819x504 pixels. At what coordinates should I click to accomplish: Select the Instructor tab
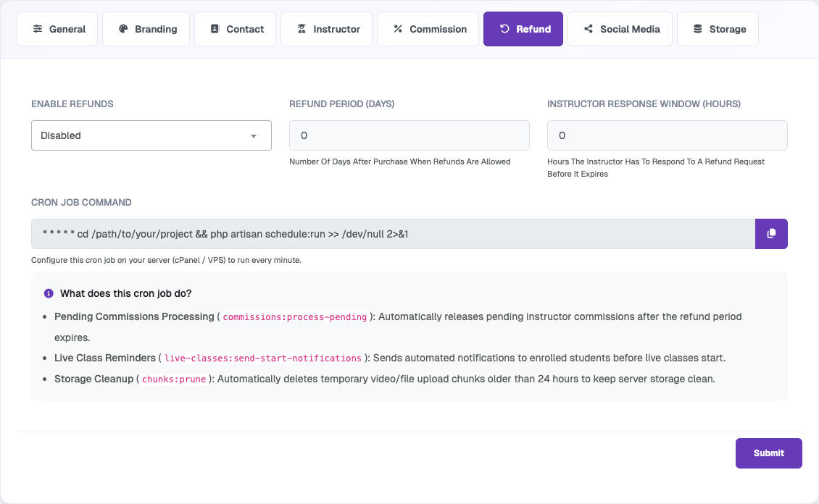[x=326, y=29]
